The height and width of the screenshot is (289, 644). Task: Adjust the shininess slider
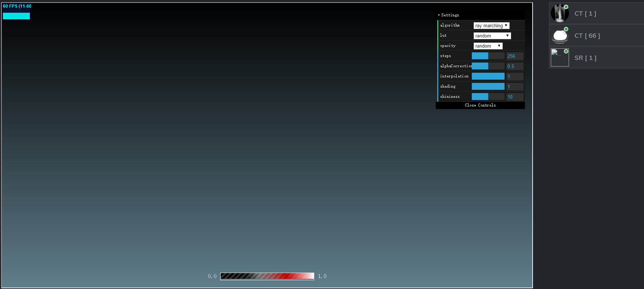(x=488, y=97)
